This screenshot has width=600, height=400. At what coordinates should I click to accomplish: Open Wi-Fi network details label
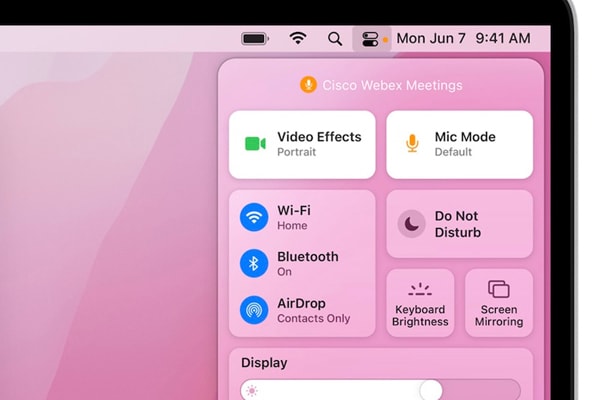pyautogui.click(x=294, y=217)
